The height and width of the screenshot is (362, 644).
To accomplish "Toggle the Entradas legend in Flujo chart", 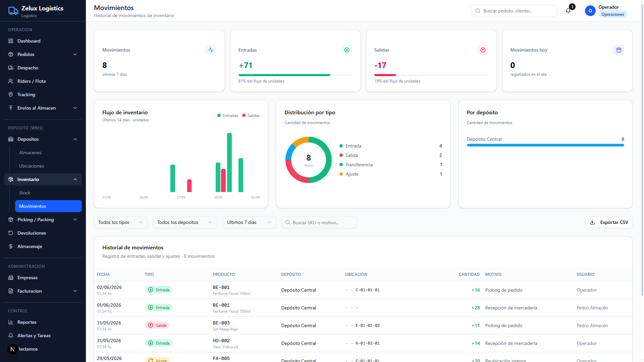I will 228,116.
